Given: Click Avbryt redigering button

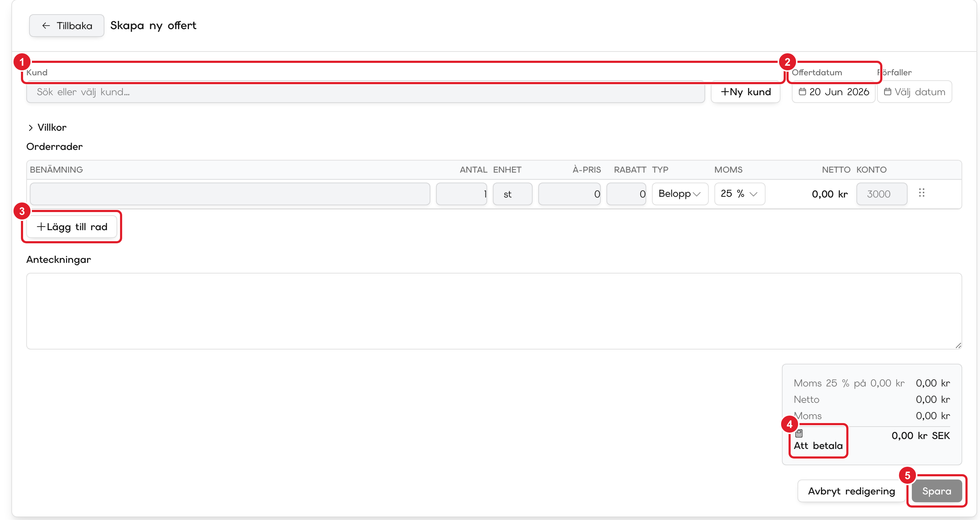Looking at the screenshot, I should coord(851,491).
